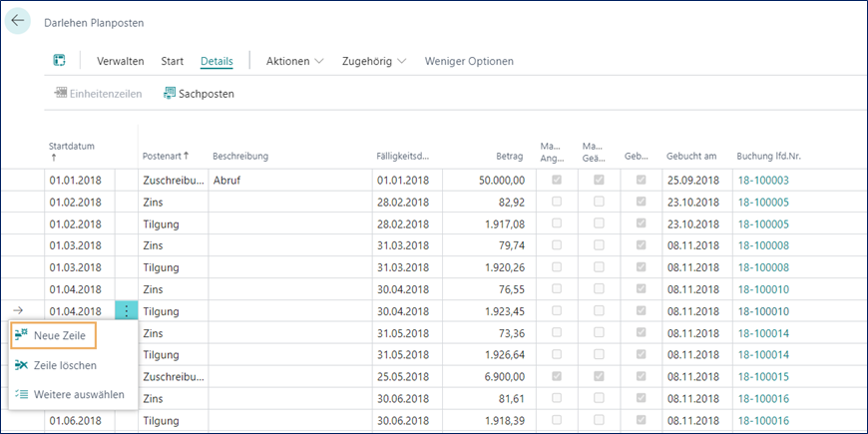
Task: Open the booking link 18-100003
Action: point(762,181)
